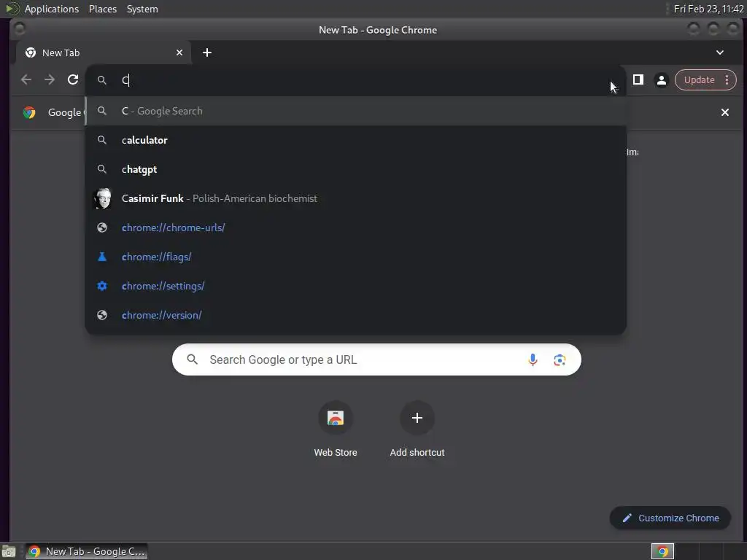Screen dimensions: 747x560
Task: Go forward using the forward arrow
Action: pyautogui.click(x=50, y=79)
